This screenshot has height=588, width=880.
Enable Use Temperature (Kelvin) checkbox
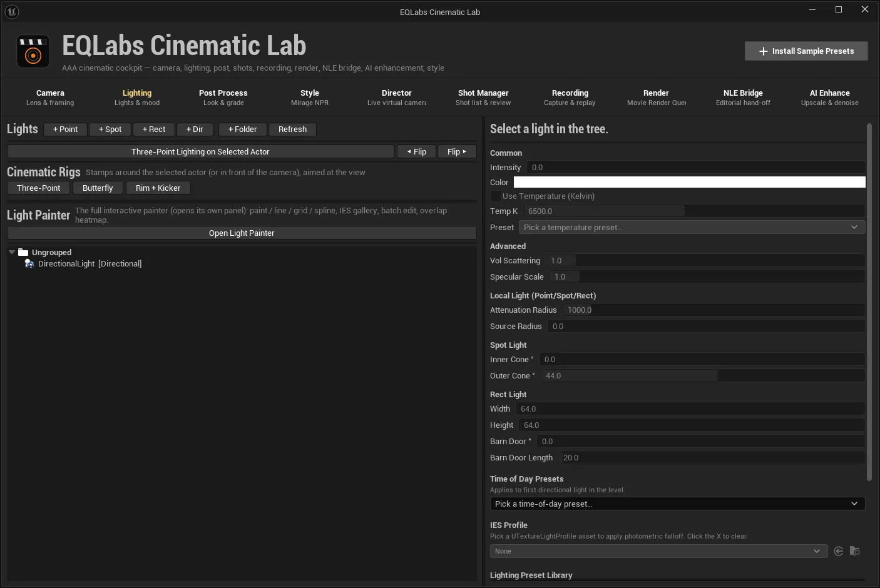pyautogui.click(x=496, y=196)
